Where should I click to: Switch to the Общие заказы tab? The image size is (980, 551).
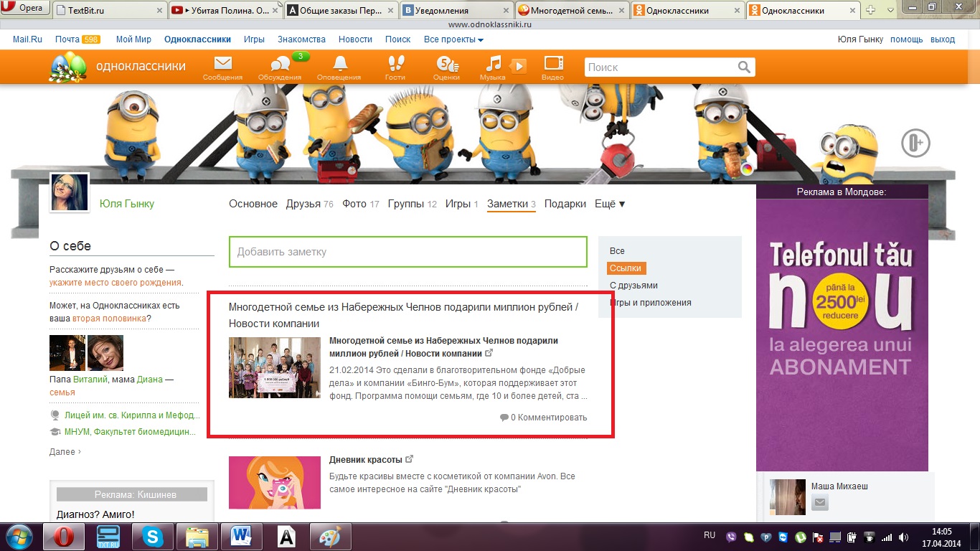click(341, 11)
